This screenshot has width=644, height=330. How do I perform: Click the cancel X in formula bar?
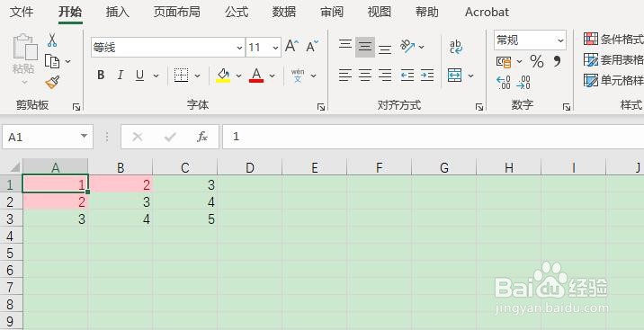click(138, 137)
